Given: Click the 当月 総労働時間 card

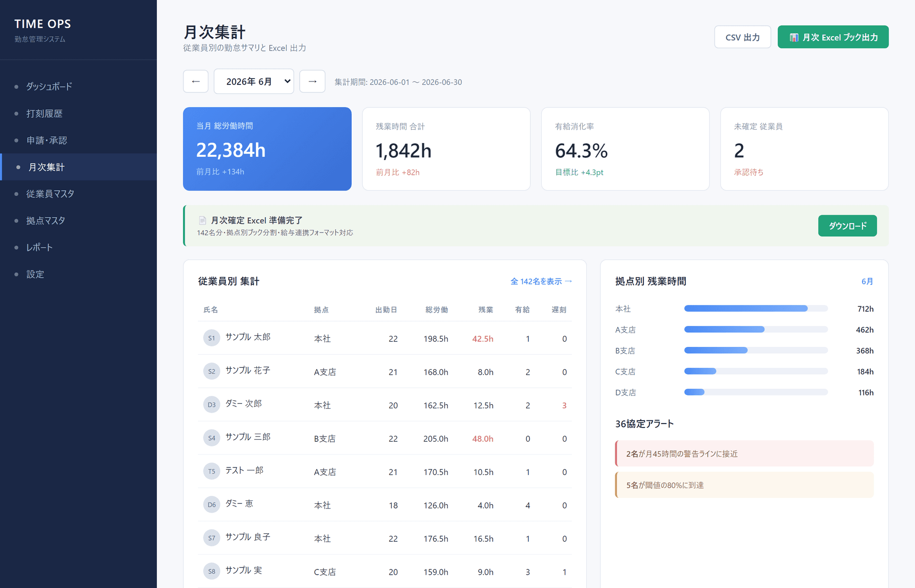Looking at the screenshot, I should coord(267,149).
